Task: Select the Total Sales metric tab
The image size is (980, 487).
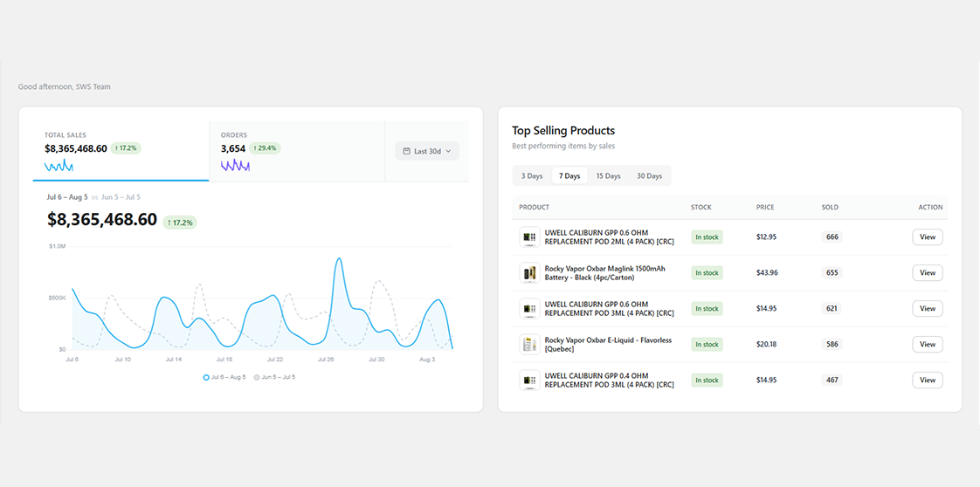Action: click(121, 151)
